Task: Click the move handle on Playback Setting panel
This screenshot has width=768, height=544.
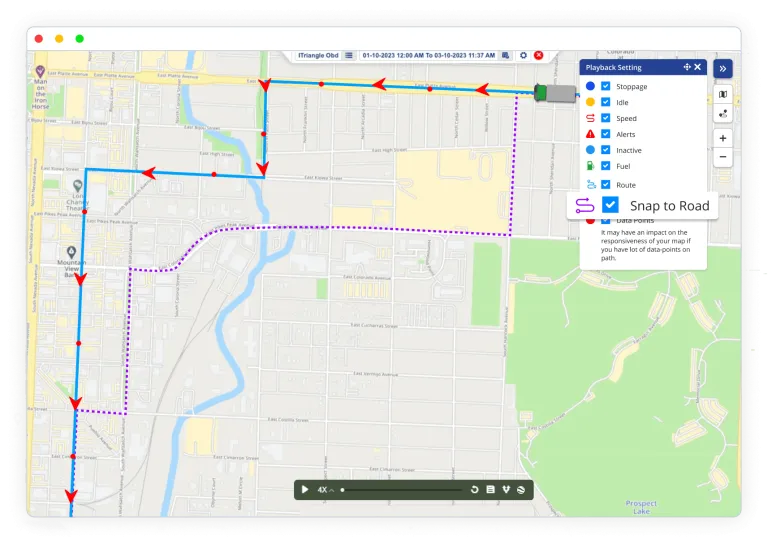Action: 687,67
